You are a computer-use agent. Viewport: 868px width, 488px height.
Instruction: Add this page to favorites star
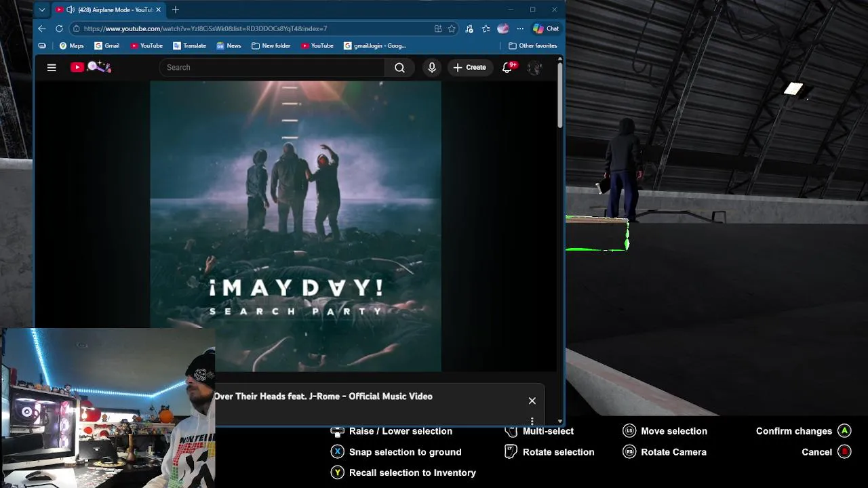(452, 28)
